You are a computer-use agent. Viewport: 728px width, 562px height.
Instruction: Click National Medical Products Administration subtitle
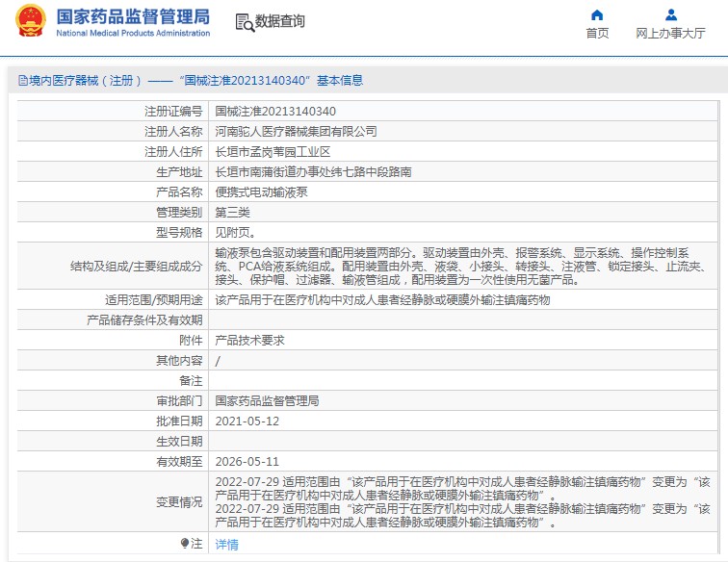point(133,33)
